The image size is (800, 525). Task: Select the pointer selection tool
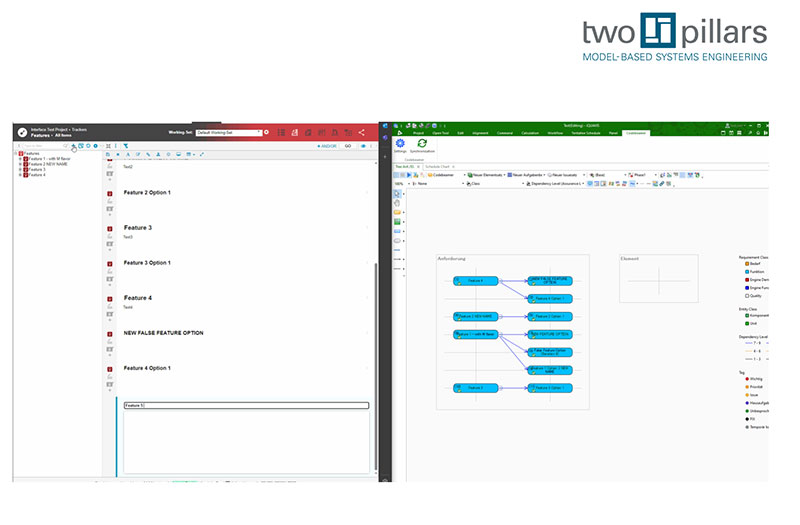point(397,193)
